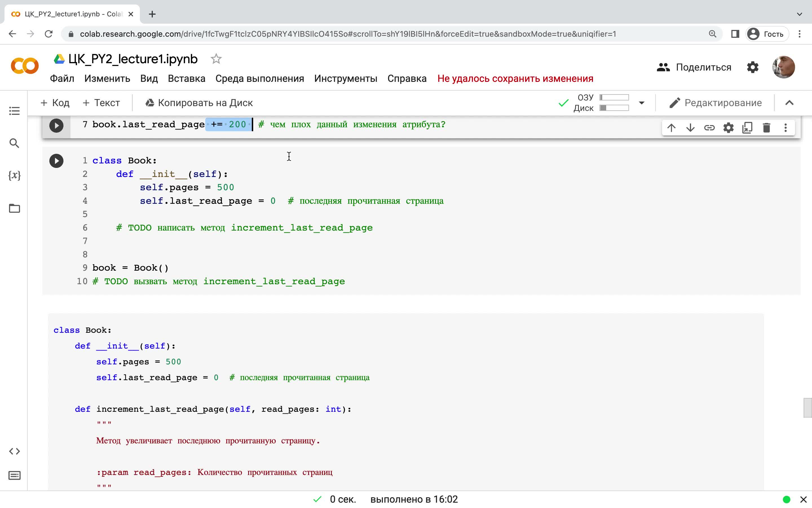Open the Справка menu
This screenshot has width=812, height=508.
407,79
